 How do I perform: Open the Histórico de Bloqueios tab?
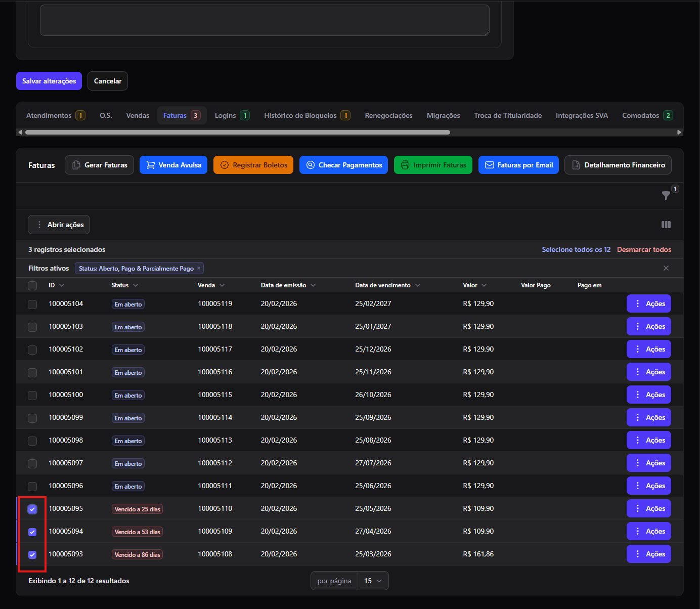coord(307,115)
